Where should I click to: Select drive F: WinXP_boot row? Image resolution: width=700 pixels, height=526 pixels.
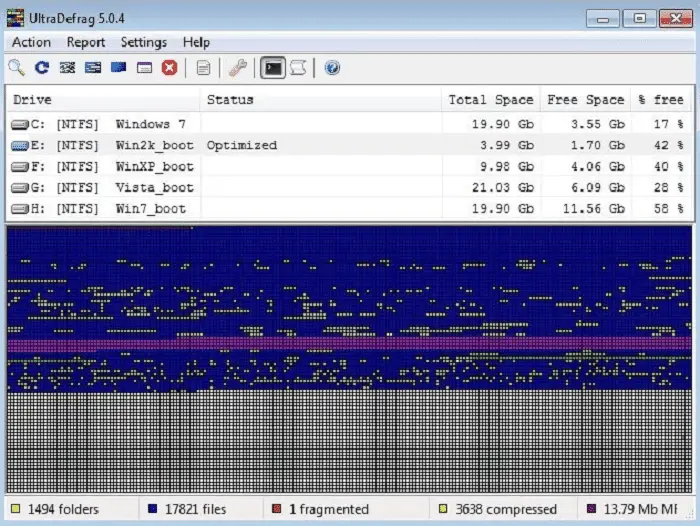click(x=350, y=167)
